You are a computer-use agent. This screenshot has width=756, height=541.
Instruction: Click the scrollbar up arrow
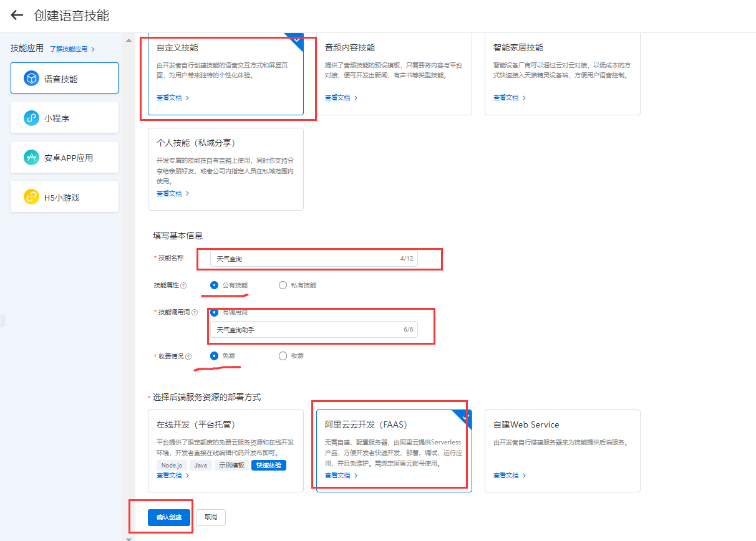click(129, 40)
